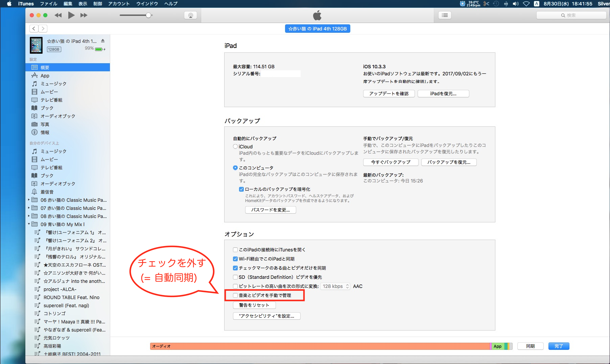
Task: Open the ヘルプ menu
Action: coord(171,4)
